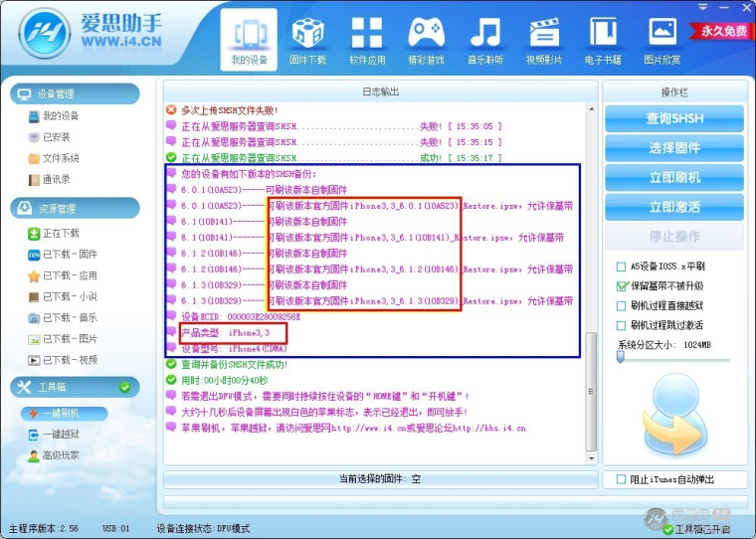Screen dimensions: 756x539
Task: Open the 固件下载 firmware download tab
Action: (307, 40)
